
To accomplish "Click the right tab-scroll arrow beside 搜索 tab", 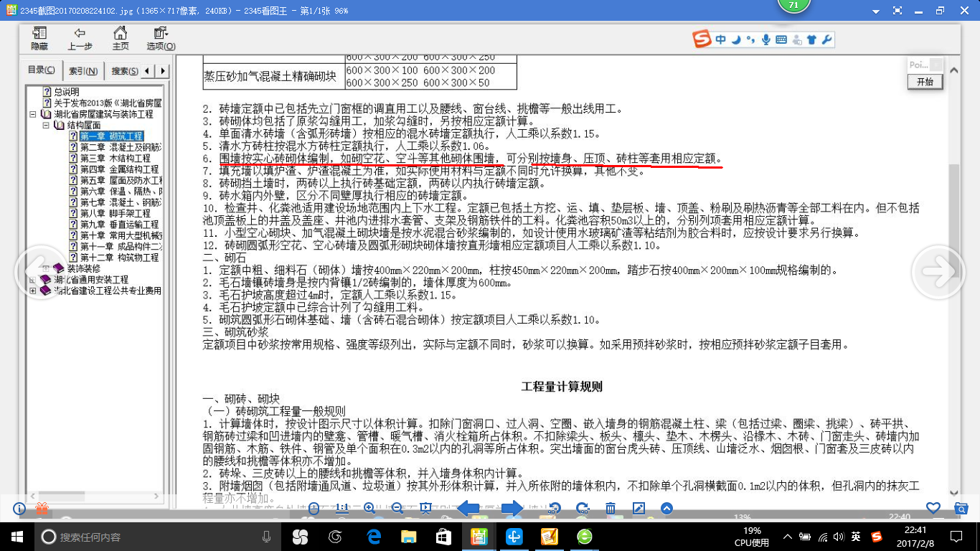I will [x=164, y=71].
